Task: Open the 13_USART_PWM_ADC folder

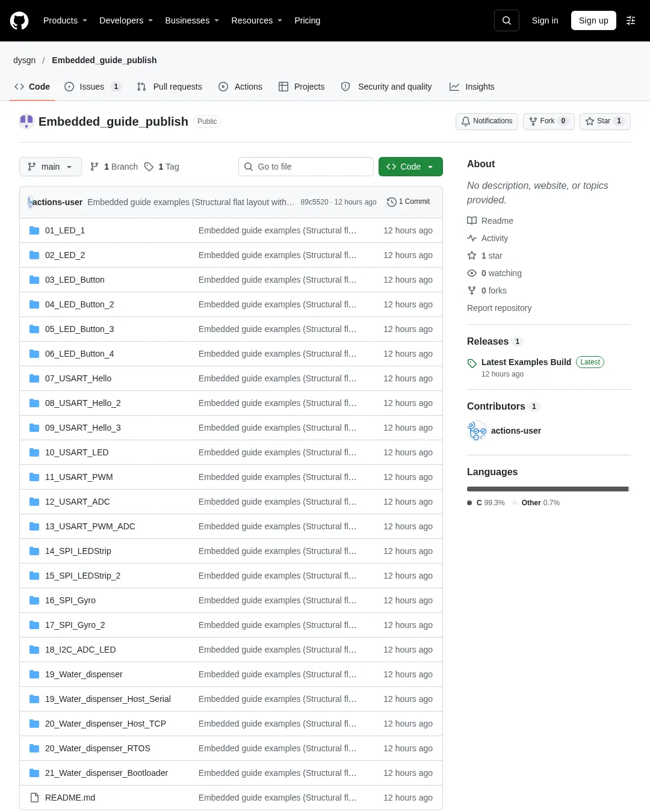Action: (90, 526)
